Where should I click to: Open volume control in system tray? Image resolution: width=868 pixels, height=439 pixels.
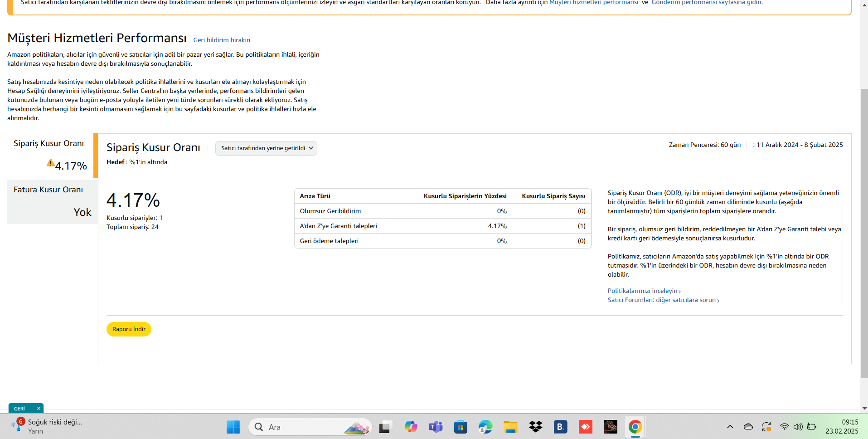798,427
